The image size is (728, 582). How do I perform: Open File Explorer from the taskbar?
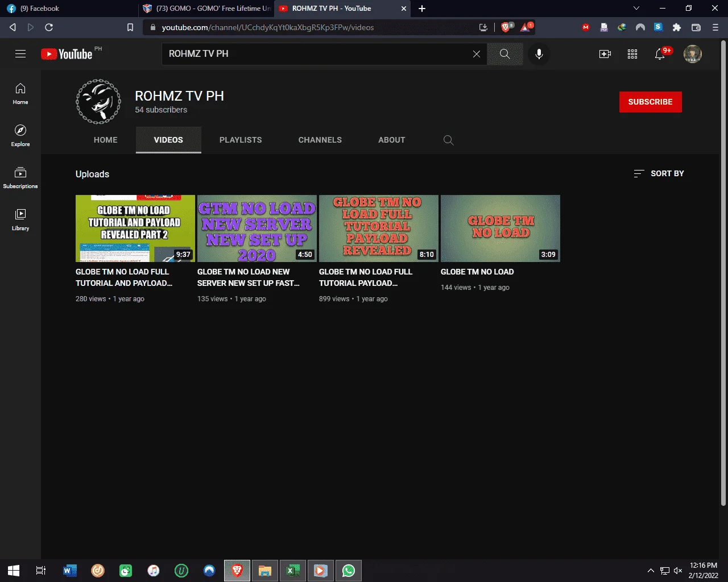tap(265, 571)
